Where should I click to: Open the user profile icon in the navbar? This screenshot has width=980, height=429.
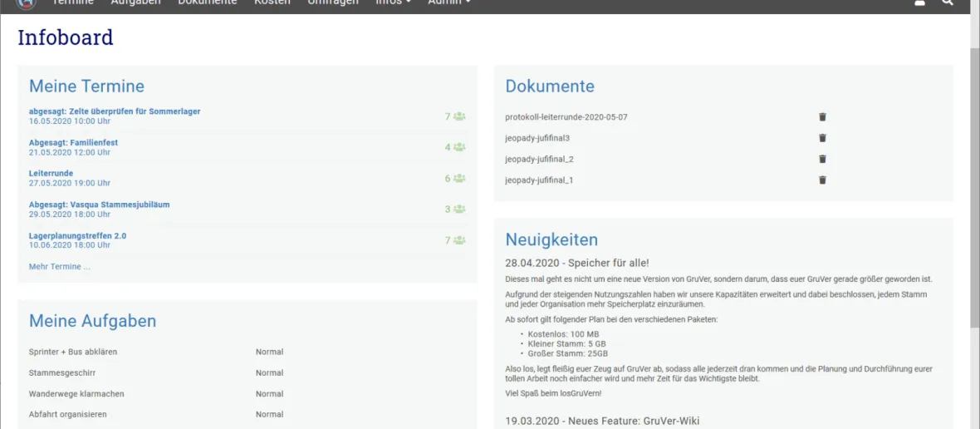pyautogui.click(x=919, y=2)
